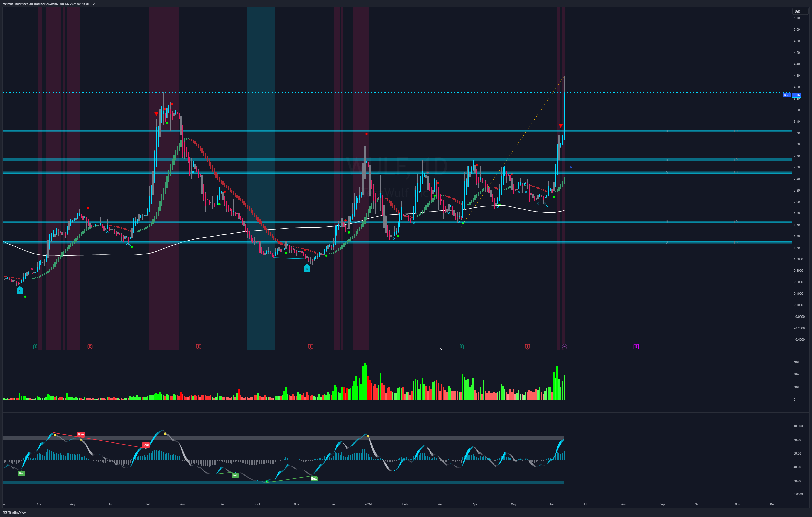Click the red down-triangle marker in June 2024
The image size is (812, 517).
560,126
